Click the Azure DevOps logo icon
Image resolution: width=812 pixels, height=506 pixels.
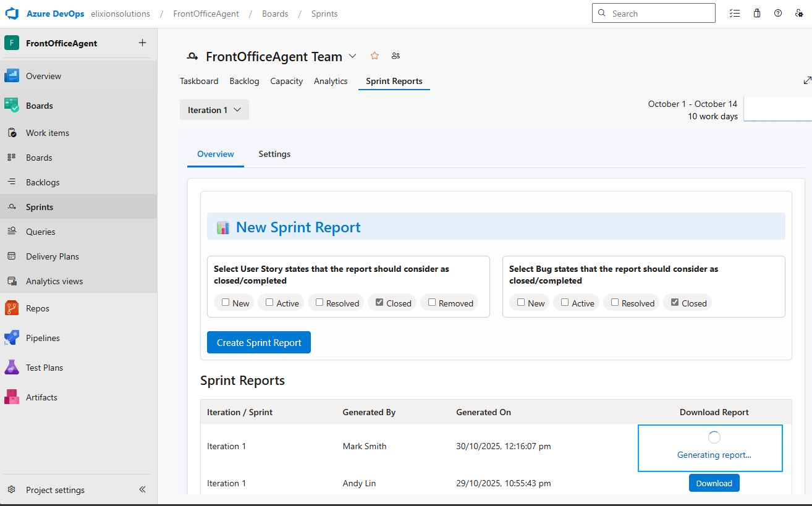[x=12, y=14]
